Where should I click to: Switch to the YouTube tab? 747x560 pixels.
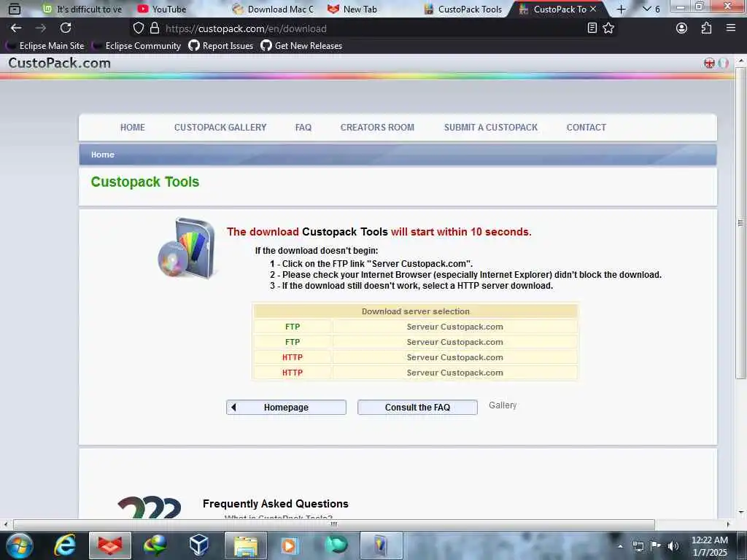[x=163, y=9]
